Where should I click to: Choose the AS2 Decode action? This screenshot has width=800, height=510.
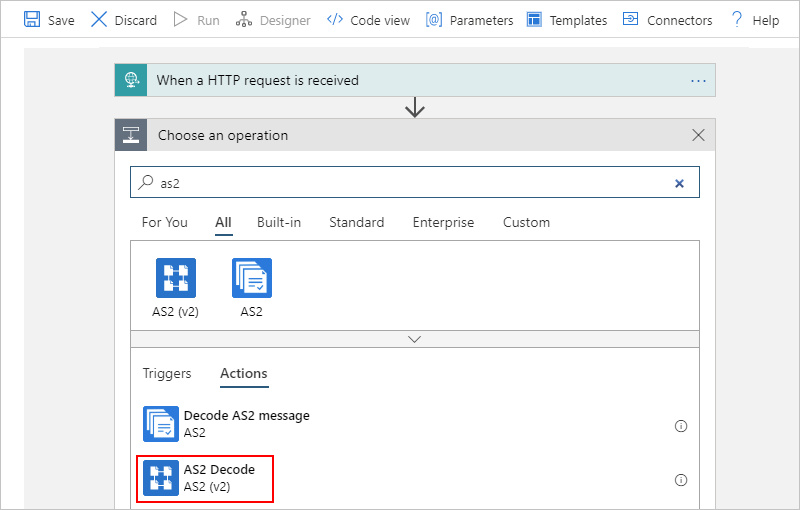tap(205, 478)
